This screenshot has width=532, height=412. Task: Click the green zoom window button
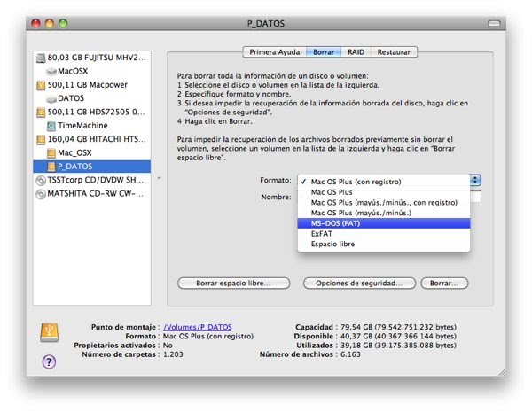63,23
